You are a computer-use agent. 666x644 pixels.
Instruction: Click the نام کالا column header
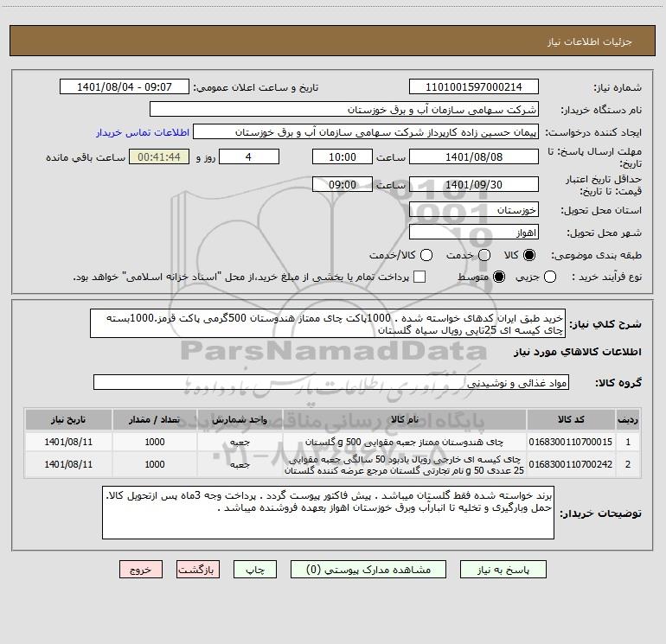(405, 419)
